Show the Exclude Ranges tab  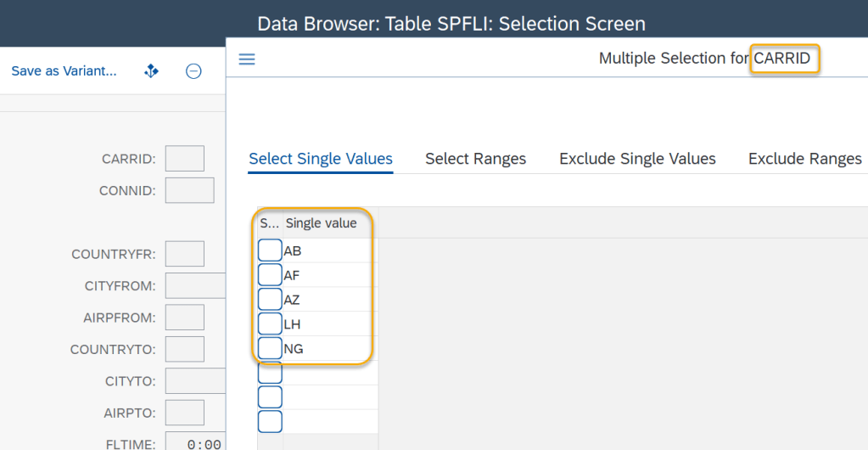804,159
